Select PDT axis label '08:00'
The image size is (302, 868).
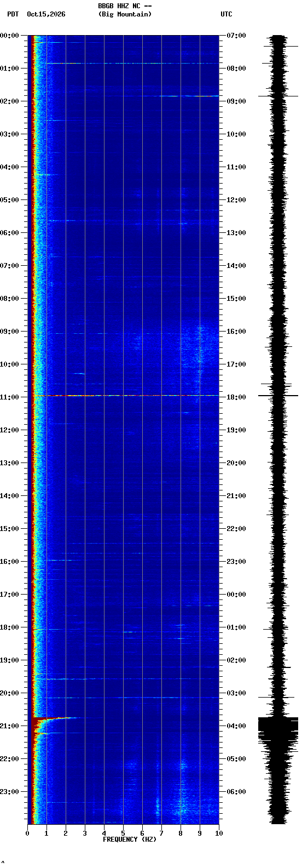click(9, 299)
